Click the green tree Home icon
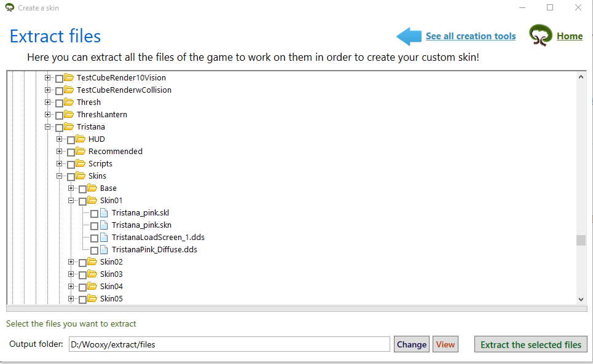Image resolution: width=593 pixels, height=364 pixels. pos(541,36)
